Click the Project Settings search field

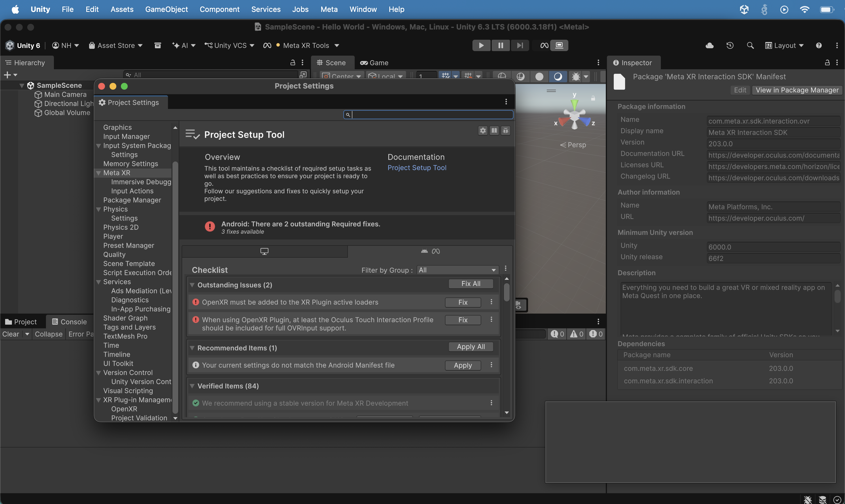pos(428,114)
